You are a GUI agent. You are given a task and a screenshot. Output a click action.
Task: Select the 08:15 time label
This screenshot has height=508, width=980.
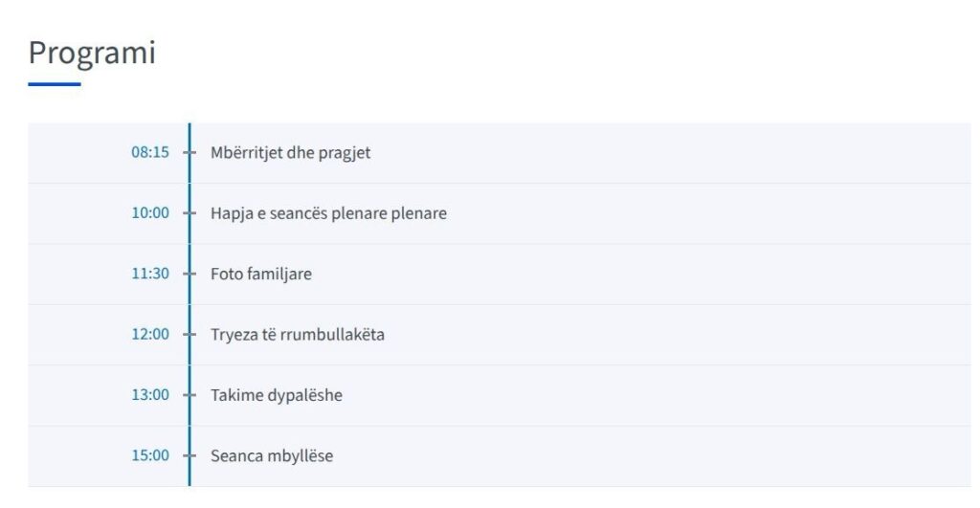[150, 152]
